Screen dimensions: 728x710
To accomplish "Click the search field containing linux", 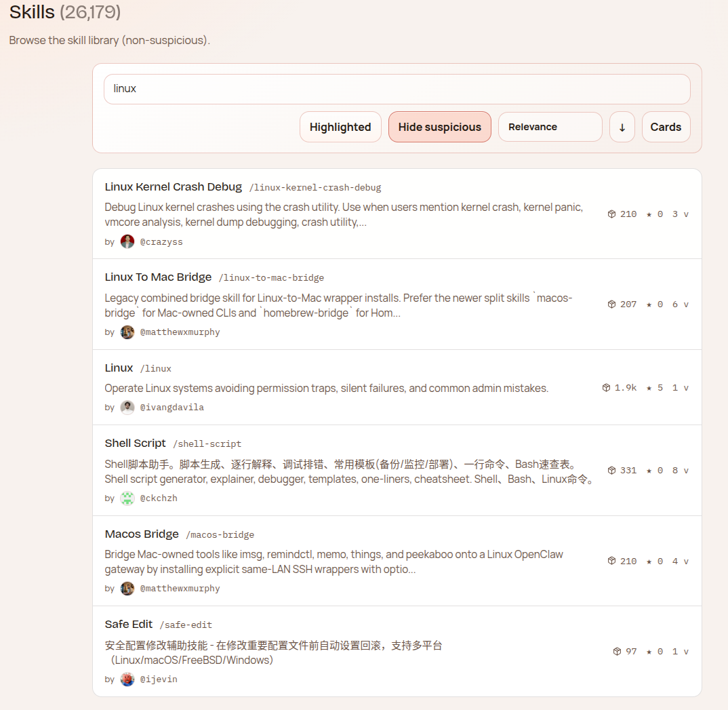I will pos(397,89).
